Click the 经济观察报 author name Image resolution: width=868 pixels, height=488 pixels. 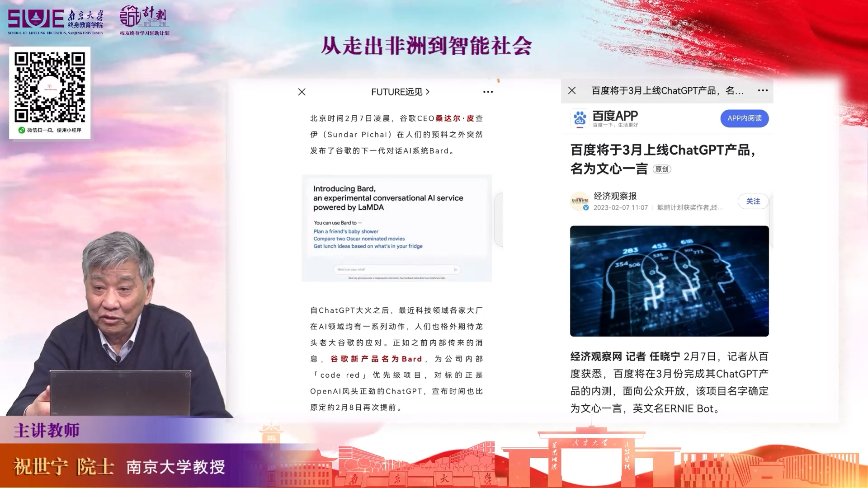615,196
